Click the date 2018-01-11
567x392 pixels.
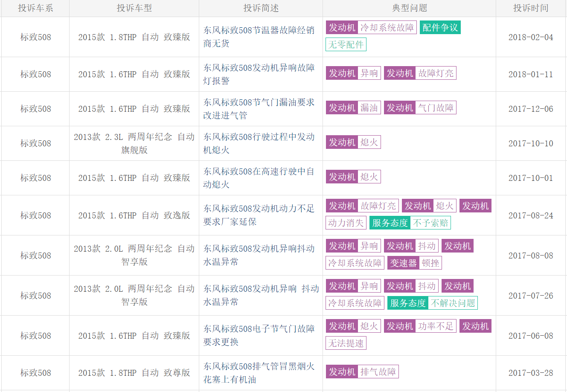(531, 74)
